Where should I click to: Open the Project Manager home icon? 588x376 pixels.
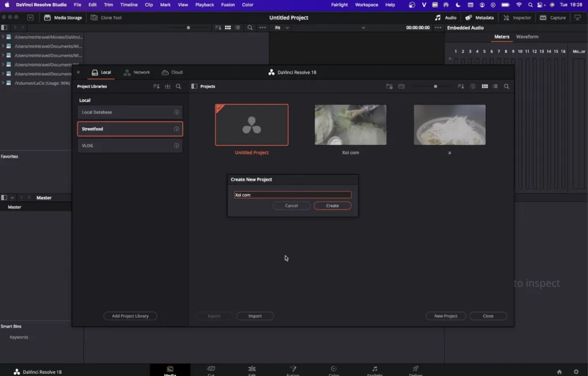tap(559, 372)
